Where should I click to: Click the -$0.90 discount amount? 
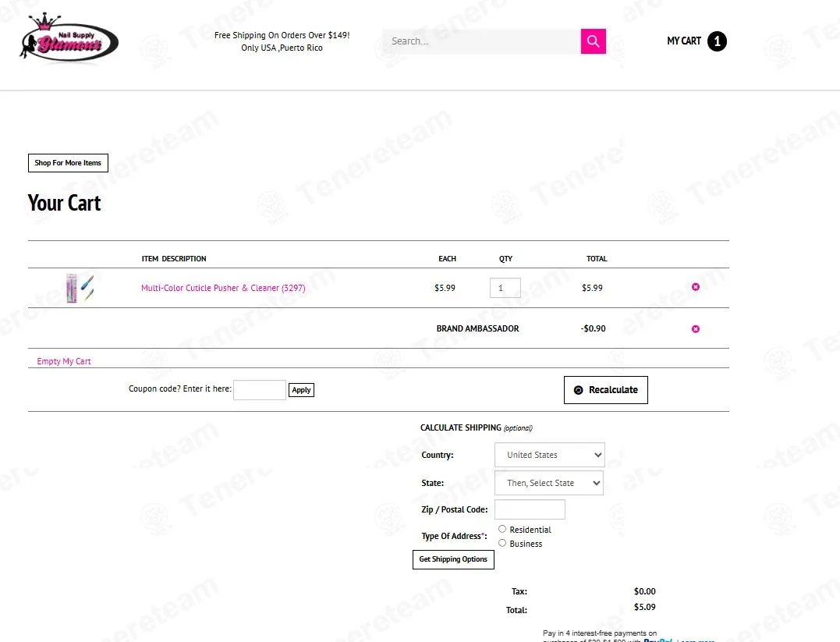click(593, 328)
